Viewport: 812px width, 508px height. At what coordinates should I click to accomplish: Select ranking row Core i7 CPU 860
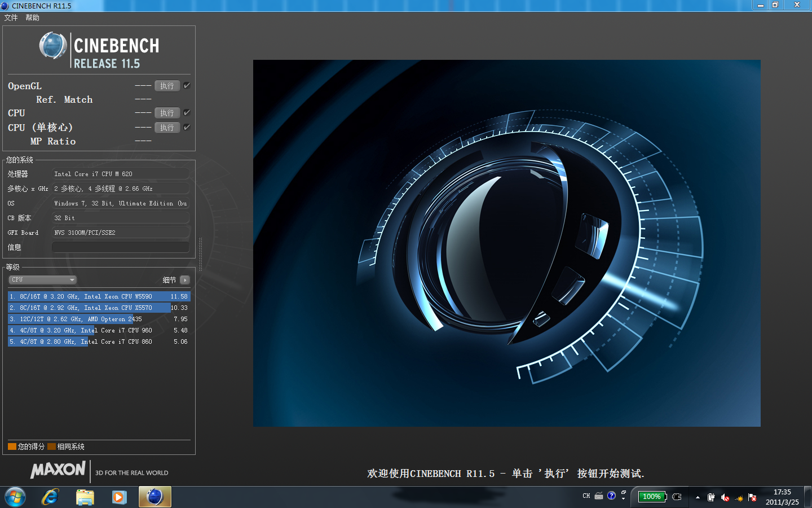(x=99, y=341)
